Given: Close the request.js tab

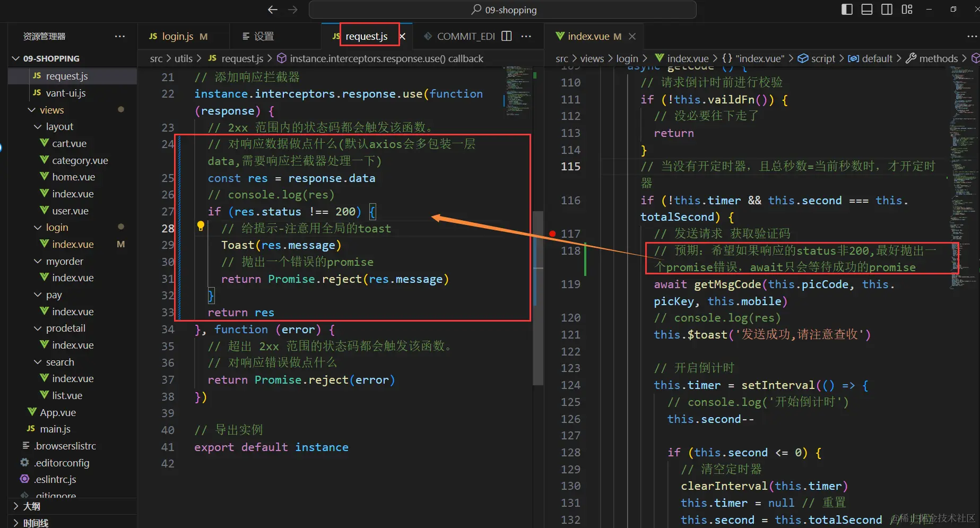Looking at the screenshot, I should (402, 36).
